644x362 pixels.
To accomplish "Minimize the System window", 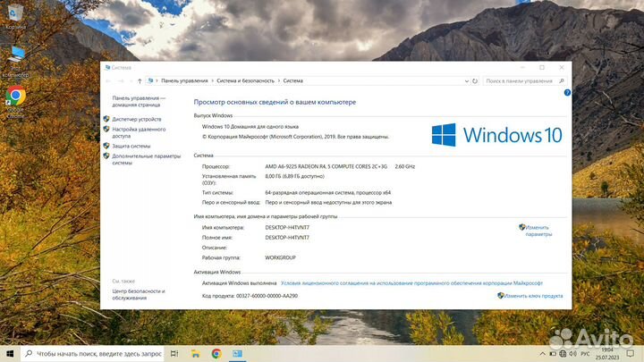I will pos(522,67).
